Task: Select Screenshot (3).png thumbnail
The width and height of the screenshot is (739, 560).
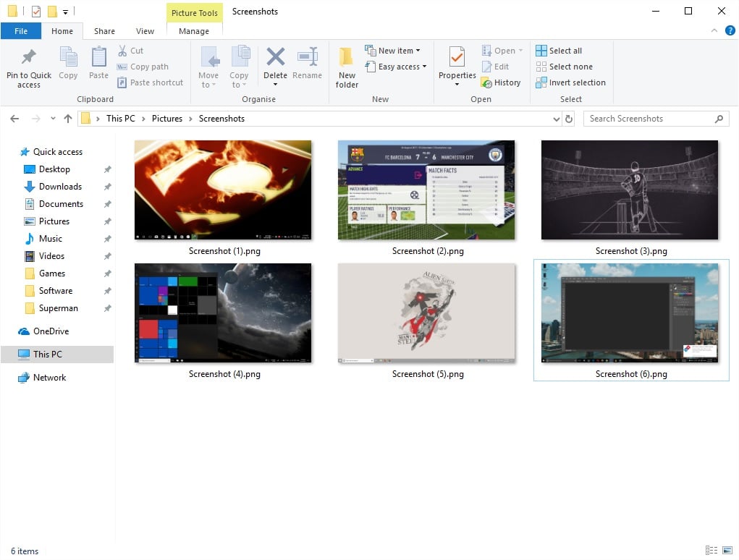Action: 630,190
